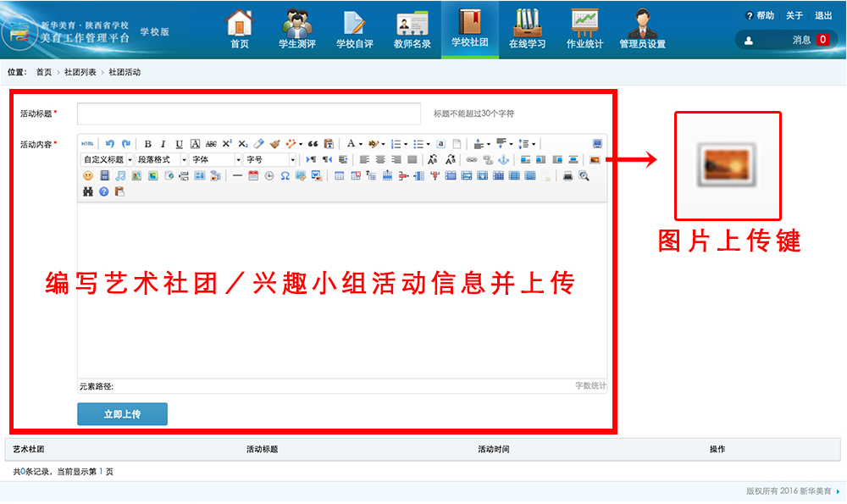The width and height of the screenshot is (847, 504).
Task: Toggle bold formatting in editor toolbar
Action: point(147,144)
